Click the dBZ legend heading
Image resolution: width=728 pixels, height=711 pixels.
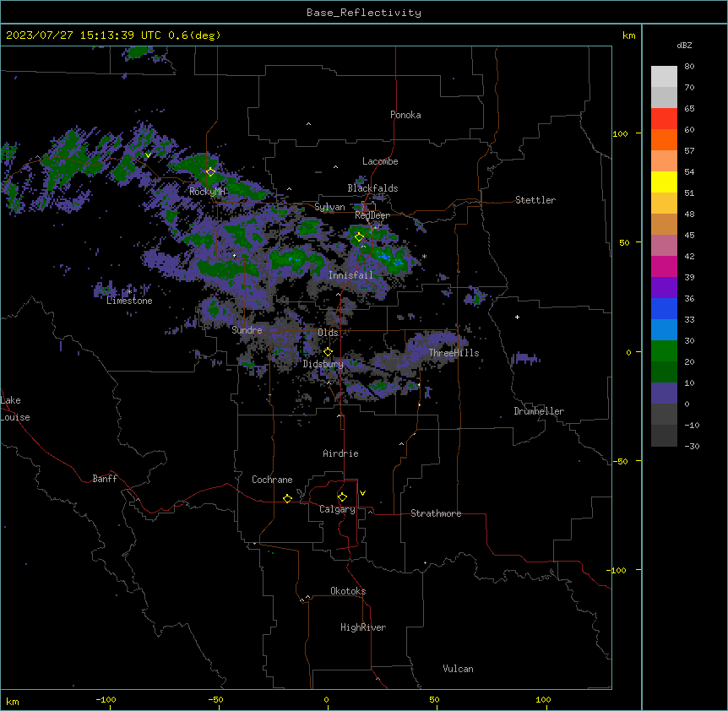click(x=684, y=46)
